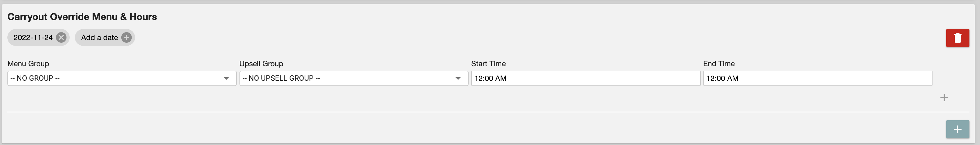Remove the 2022-11-24 date with its X icon
This screenshot has height=145, width=980.
point(61,37)
